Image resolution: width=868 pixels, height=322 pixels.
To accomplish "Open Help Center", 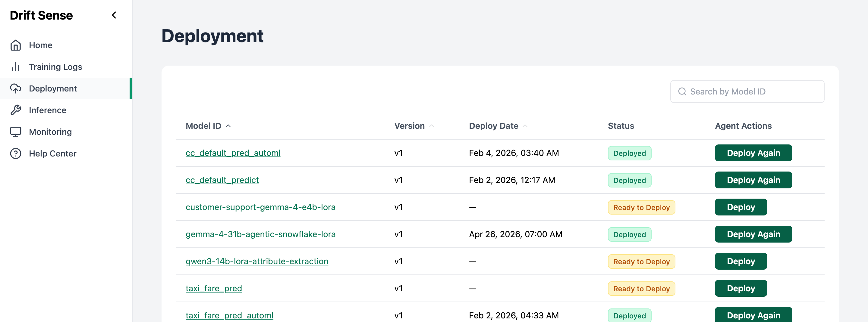I will pos(66,153).
